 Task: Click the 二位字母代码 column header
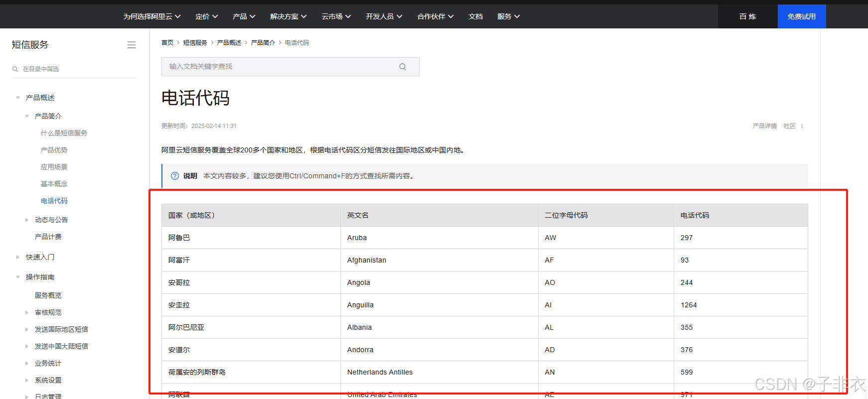(606, 215)
